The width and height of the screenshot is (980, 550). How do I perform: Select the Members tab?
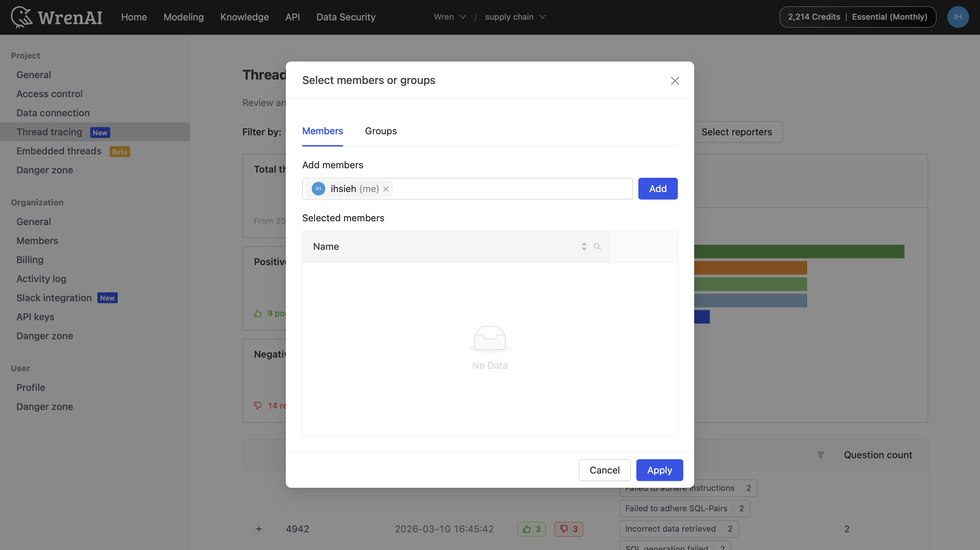[322, 131]
